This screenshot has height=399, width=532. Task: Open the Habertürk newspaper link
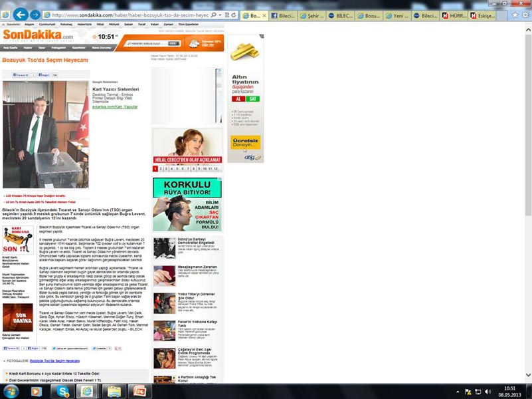click(x=84, y=25)
